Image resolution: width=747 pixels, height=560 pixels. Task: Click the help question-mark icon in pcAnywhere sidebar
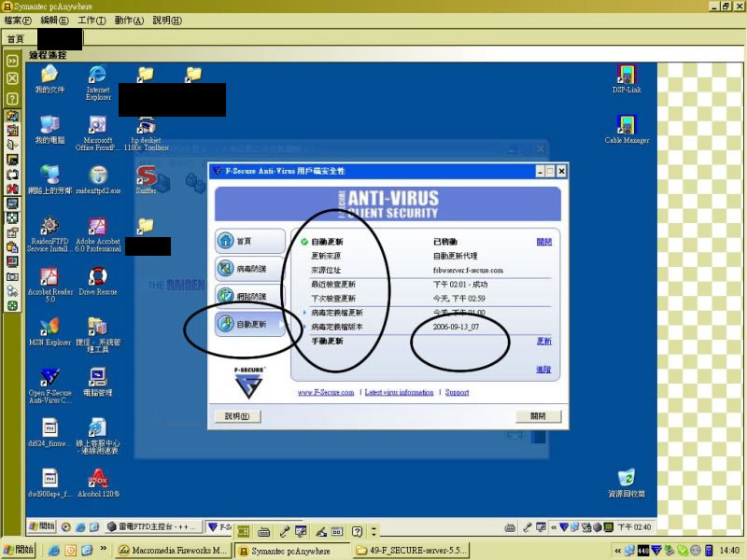coord(12,99)
